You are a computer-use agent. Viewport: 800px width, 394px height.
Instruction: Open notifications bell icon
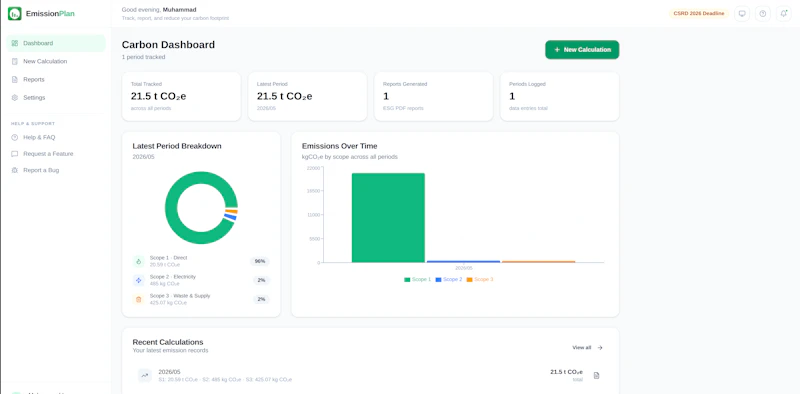(783, 14)
